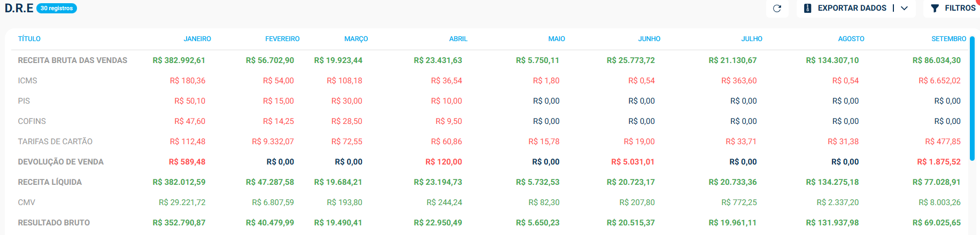The height and width of the screenshot is (235, 980).
Task: Click the Setembro column header
Action: pos(948,39)
